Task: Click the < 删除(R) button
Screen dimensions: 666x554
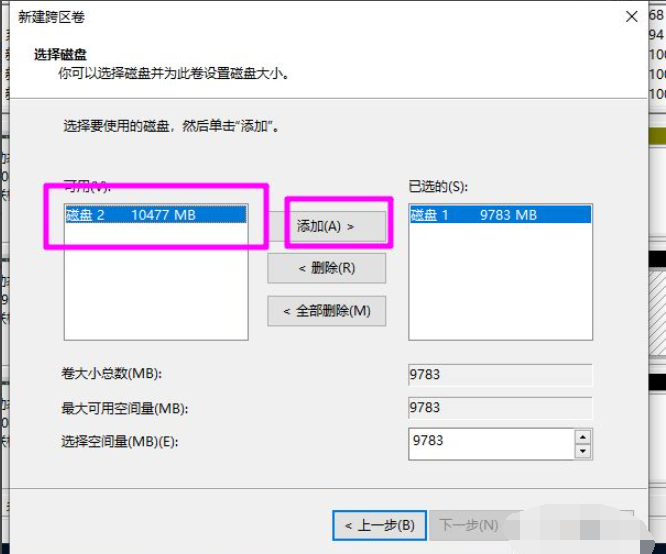Action: (326, 268)
